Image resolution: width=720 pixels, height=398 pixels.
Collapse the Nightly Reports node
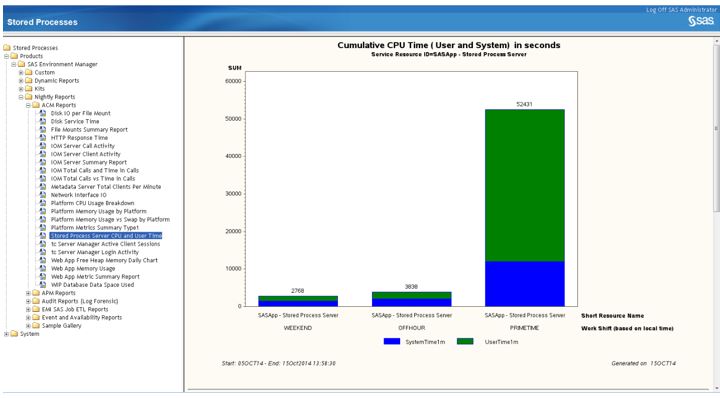pyautogui.click(x=21, y=97)
